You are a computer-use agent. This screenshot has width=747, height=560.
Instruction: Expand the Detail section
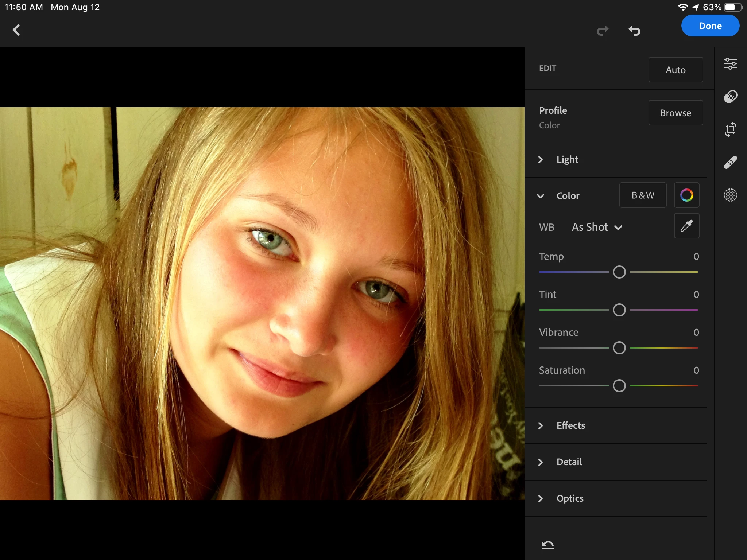tap(569, 462)
